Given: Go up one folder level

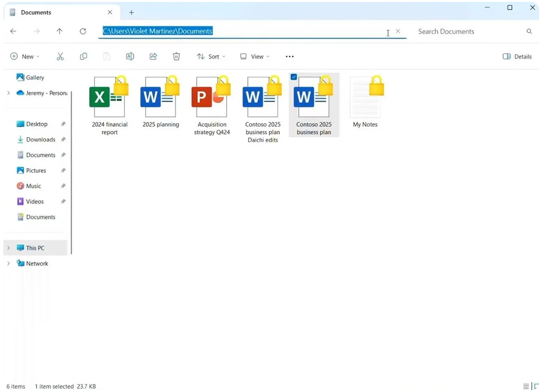Looking at the screenshot, I should (60, 31).
